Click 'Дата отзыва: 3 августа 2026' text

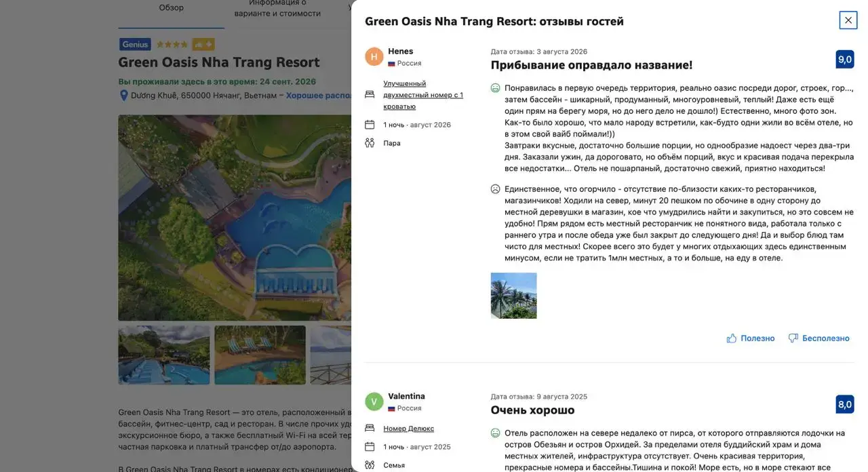(x=539, y=52)
